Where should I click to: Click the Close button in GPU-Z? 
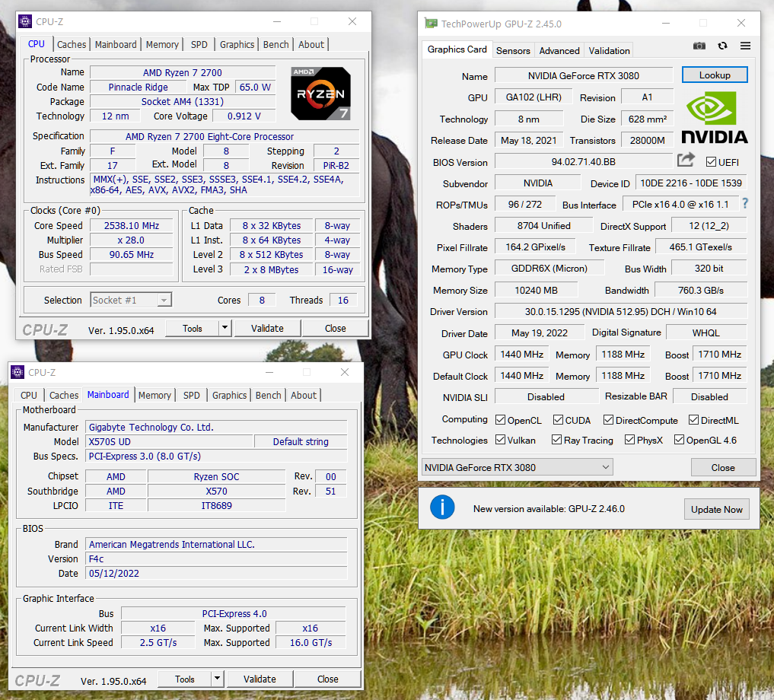(x=723, y=467)
